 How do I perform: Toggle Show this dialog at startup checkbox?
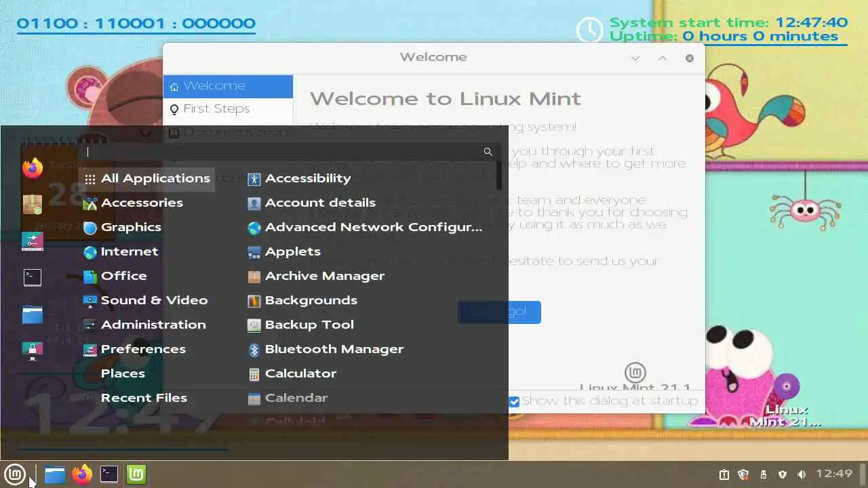pyautogui.click(x=514, y=401)
